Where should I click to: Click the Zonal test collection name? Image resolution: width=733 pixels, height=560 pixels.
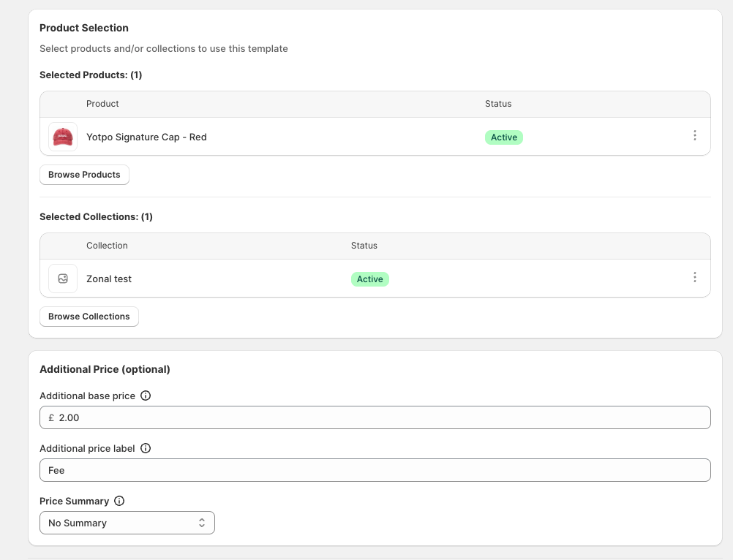click(x=109, y=279)
